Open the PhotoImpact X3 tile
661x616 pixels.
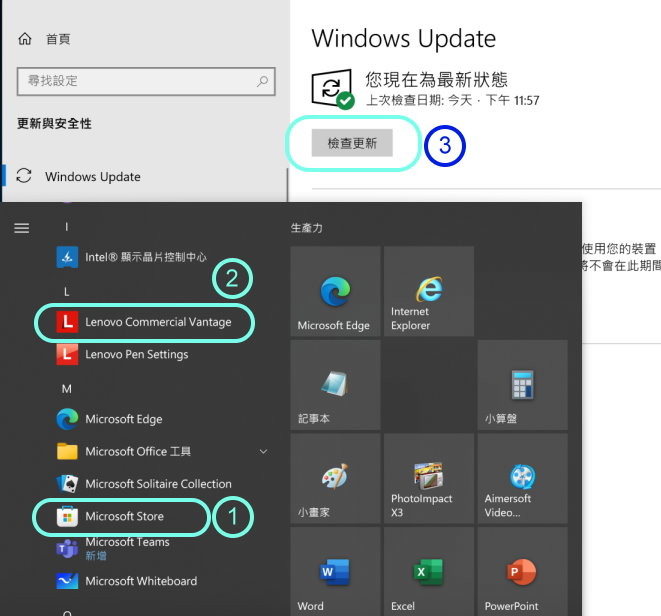429,479
